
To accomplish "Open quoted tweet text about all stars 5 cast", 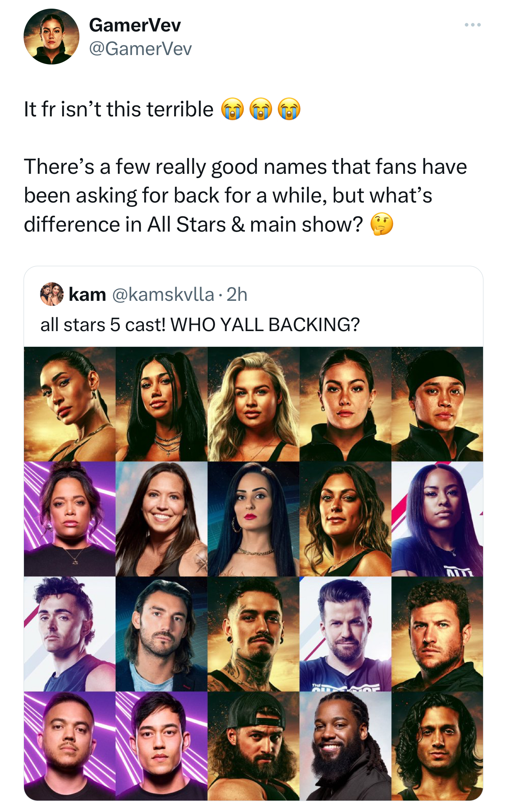I will pyautogui.click(x=200, y=325).
